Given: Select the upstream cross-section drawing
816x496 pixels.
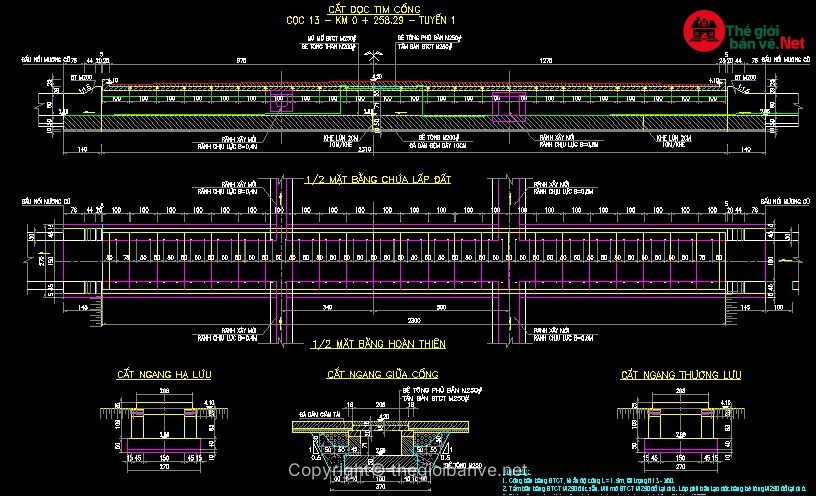Looking at the screenshot, I should [x=679, y=427].
